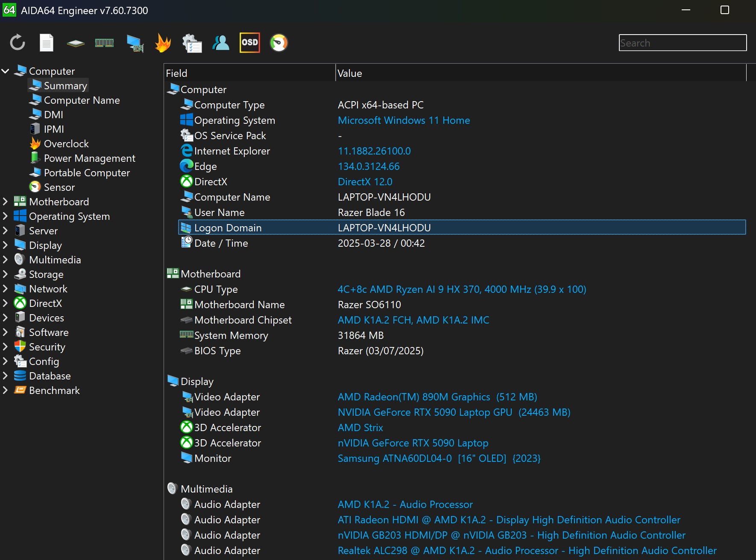Image resolution: width=756 pixels, height=560 pixels.
Task: Select the Date / Time row
Action: pyautogui.click(x=462, y=243)
